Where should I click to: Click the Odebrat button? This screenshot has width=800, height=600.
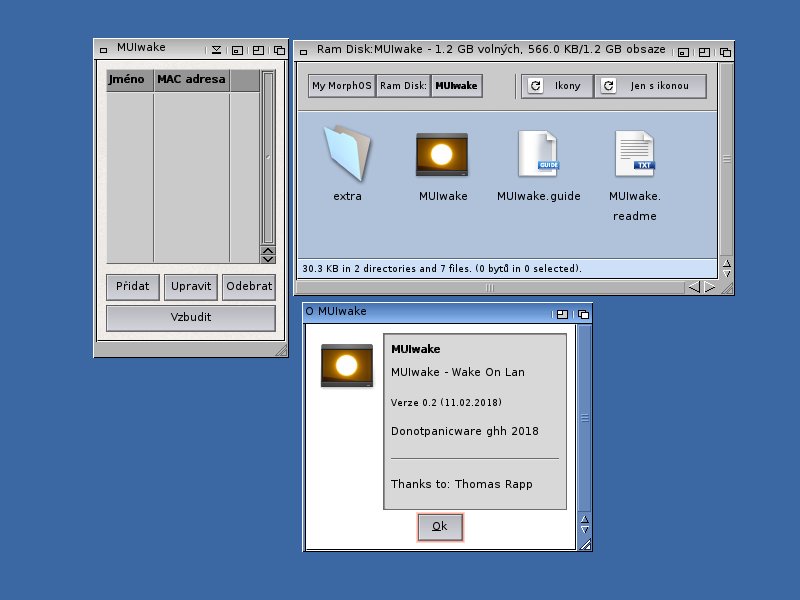pyautogui.click(x=248, y=286)
